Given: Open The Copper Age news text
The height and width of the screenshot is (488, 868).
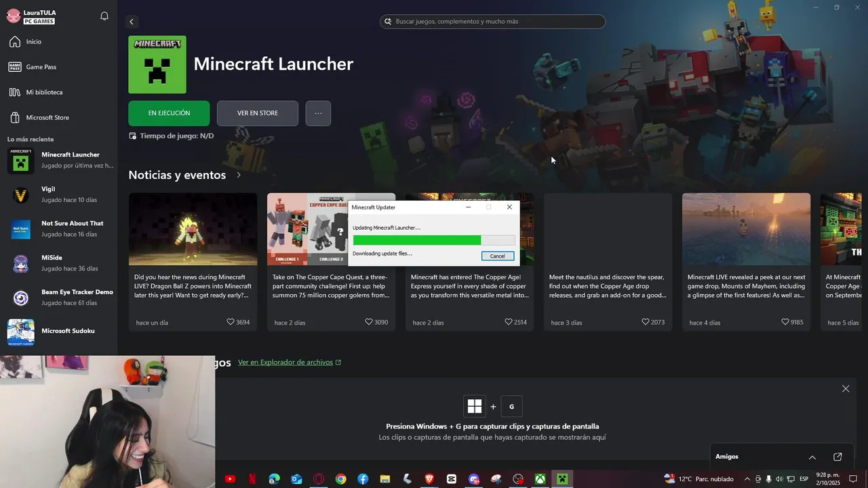Looking at the screenshot, I should 469,286.
